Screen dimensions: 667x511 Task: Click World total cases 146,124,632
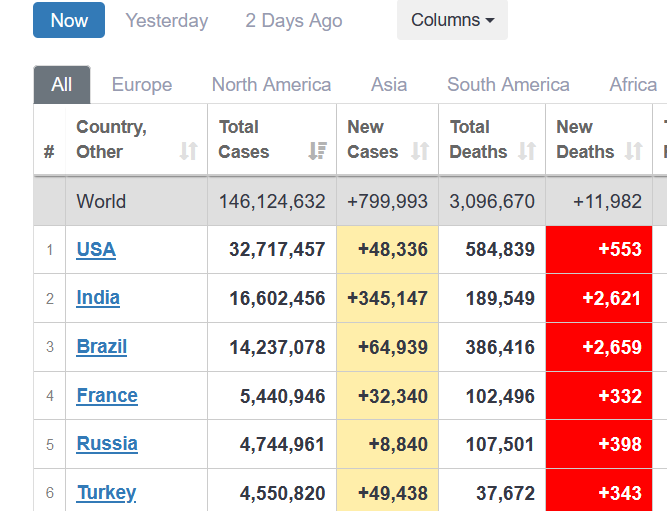tap(272, 201)
